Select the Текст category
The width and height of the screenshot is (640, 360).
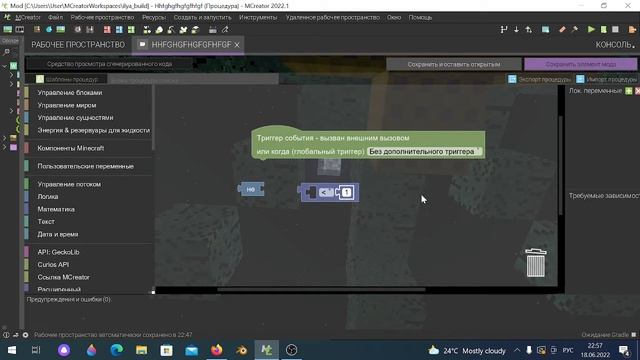pos(46,222)
